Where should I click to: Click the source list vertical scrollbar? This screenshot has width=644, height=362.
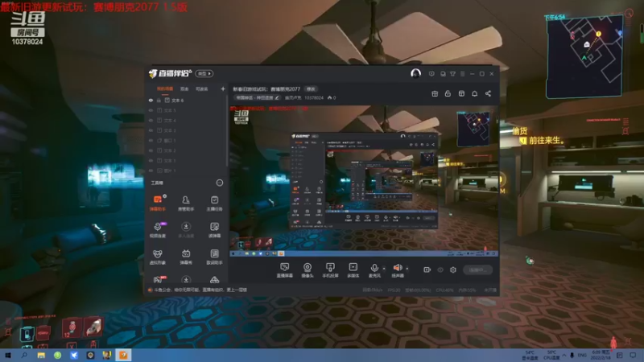(227, 130)
